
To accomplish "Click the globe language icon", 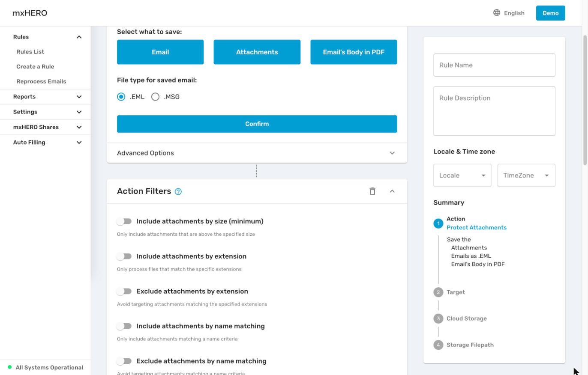I will point(496,13).
